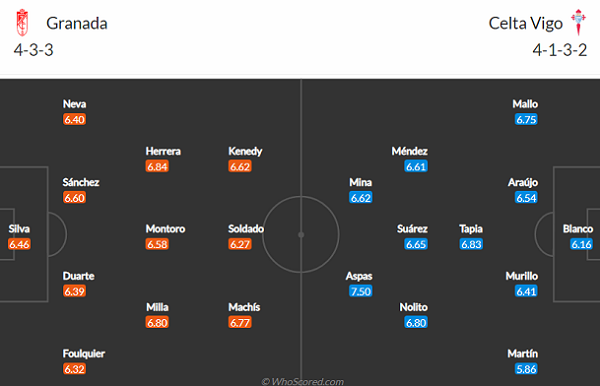Image resolution: width=600 pixels, height=386 pixels.
Task: Click the Granada club crest icon
Action: (22, 23)
